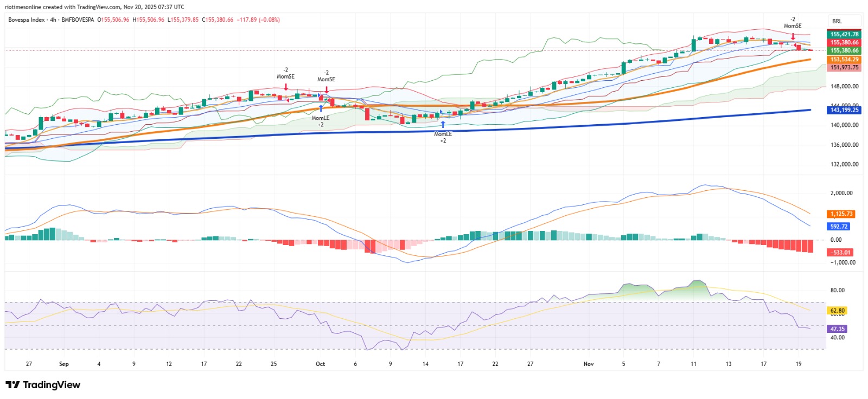This screenshot has width=868, height=399.
Task: Select the green 155,421.78 price label
Action: [844, 34]
